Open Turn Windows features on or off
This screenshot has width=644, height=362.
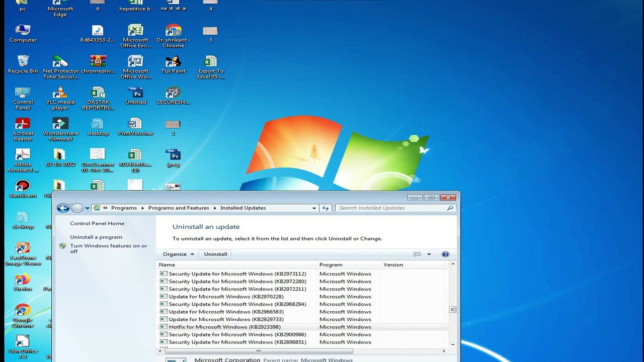[109, 249]
